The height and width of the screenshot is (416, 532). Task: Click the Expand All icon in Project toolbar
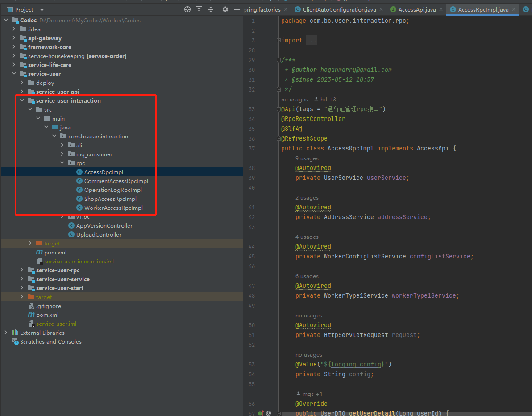199,9
